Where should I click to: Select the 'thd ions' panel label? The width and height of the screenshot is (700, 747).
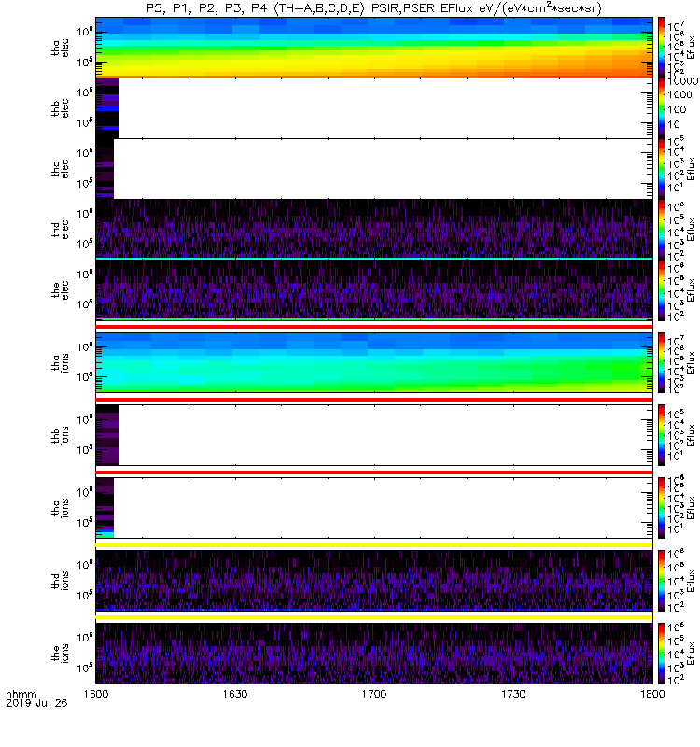point(60,581)
